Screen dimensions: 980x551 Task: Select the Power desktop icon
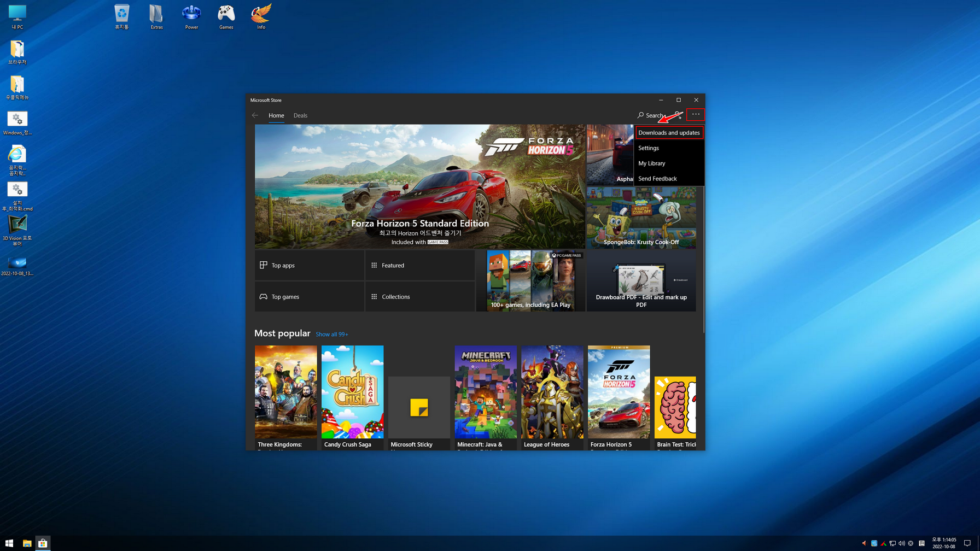(x=191, y=17)
